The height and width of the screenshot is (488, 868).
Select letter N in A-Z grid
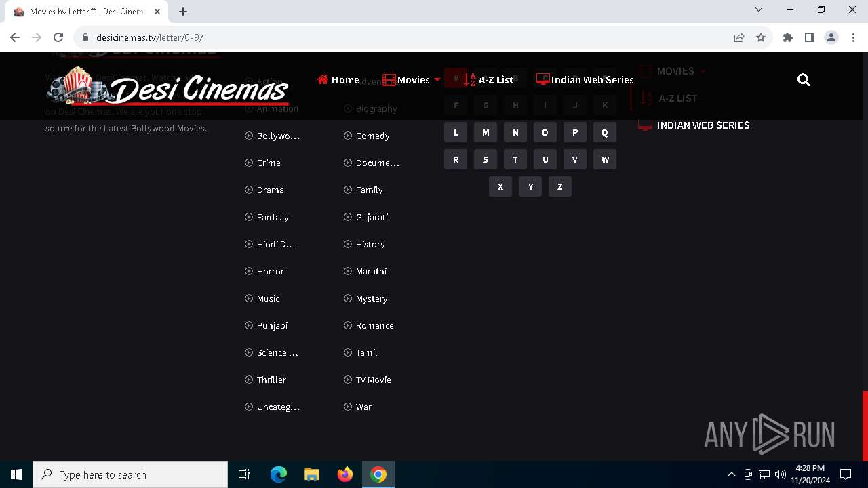515,133
